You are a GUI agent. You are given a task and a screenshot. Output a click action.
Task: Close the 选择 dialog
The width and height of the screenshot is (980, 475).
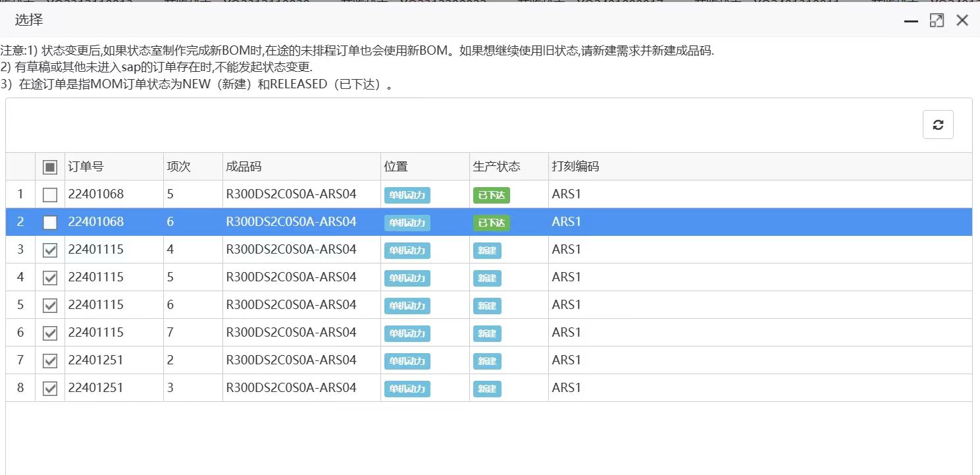(962, 20)
